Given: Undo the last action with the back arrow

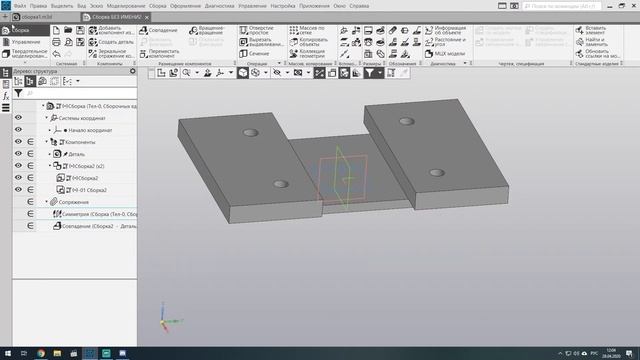Looking at the screenshot, I should [x=56, y=53].
